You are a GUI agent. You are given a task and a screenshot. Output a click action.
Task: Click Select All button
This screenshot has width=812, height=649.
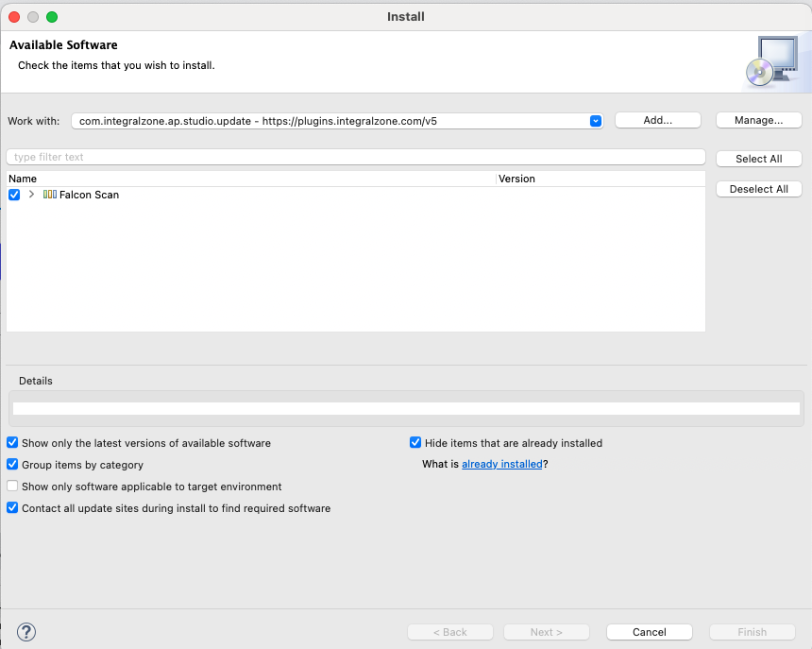(x=759, y=159)
